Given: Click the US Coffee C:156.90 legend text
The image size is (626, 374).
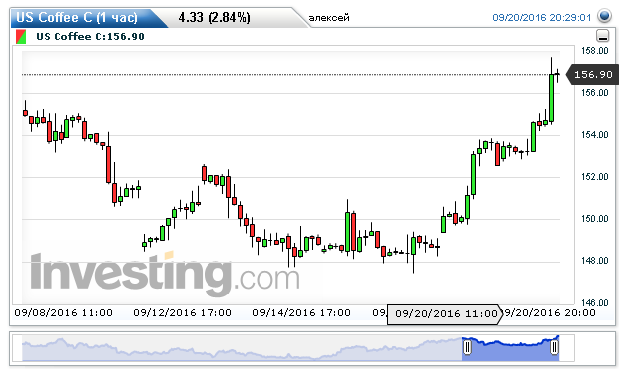Looking at the screenshot, I should 90,37.
